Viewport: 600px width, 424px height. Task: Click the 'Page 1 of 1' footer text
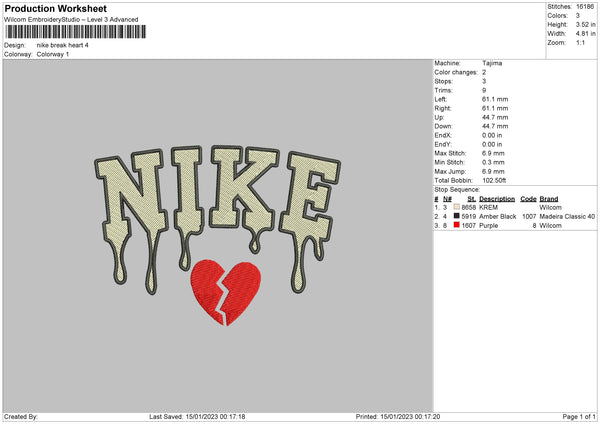(x=579, y=417)
